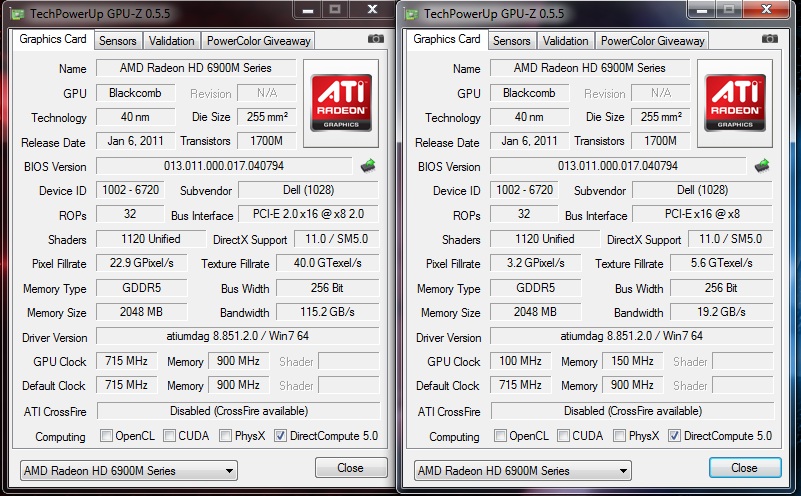Click GPU Clock value 715 MHz in left window
The image size is (801, 496).
[126, 361]
